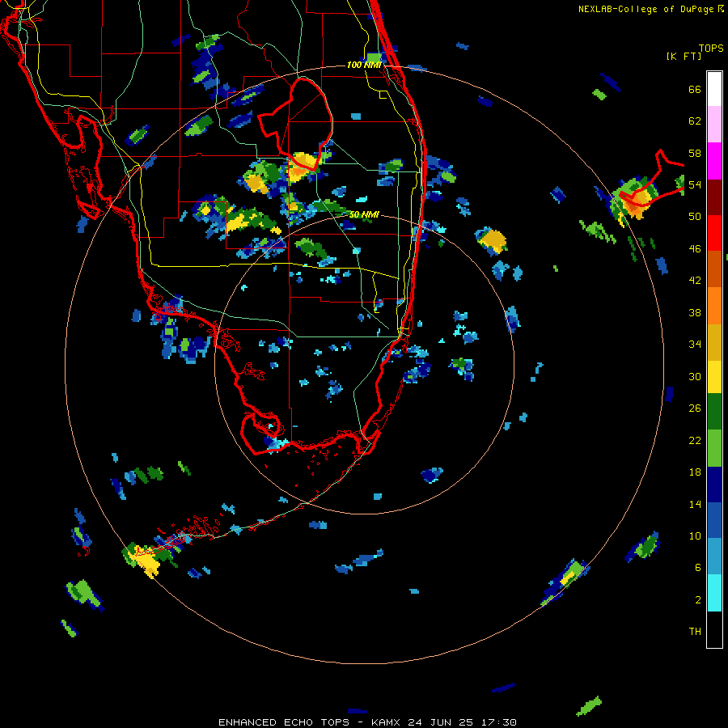728x728 pixels.
Task: Click the 26 legend value
Action: point(695,408)
